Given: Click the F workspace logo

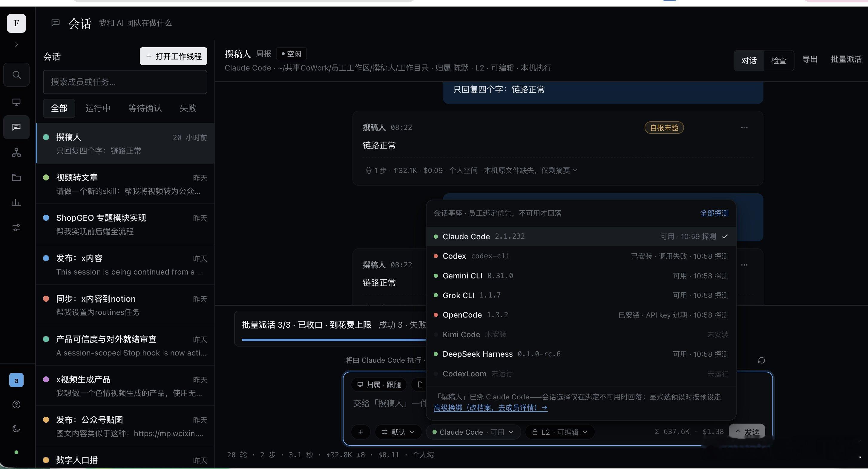Looking at the screenshot, I should [x=16, y=23].
